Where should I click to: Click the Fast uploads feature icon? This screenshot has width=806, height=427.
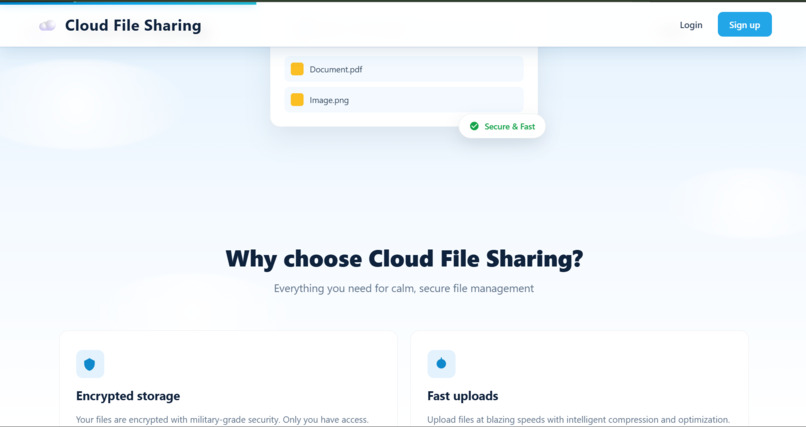coord(441,364)
